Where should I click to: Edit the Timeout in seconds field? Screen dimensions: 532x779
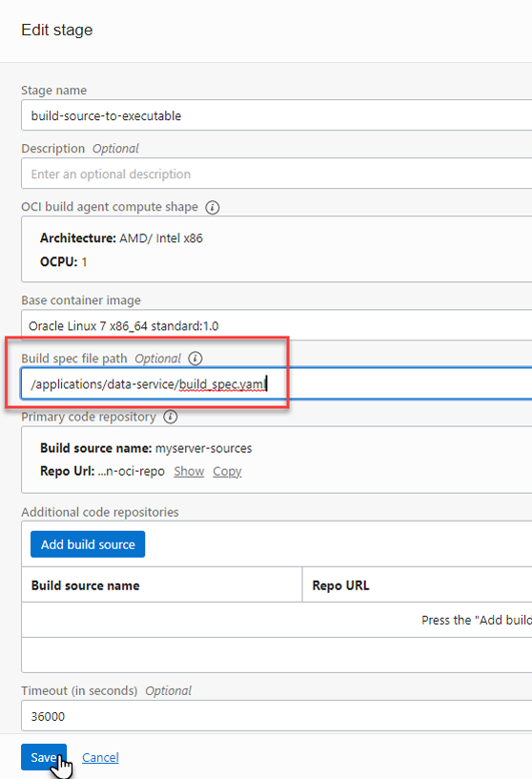[x=276, y=716]
